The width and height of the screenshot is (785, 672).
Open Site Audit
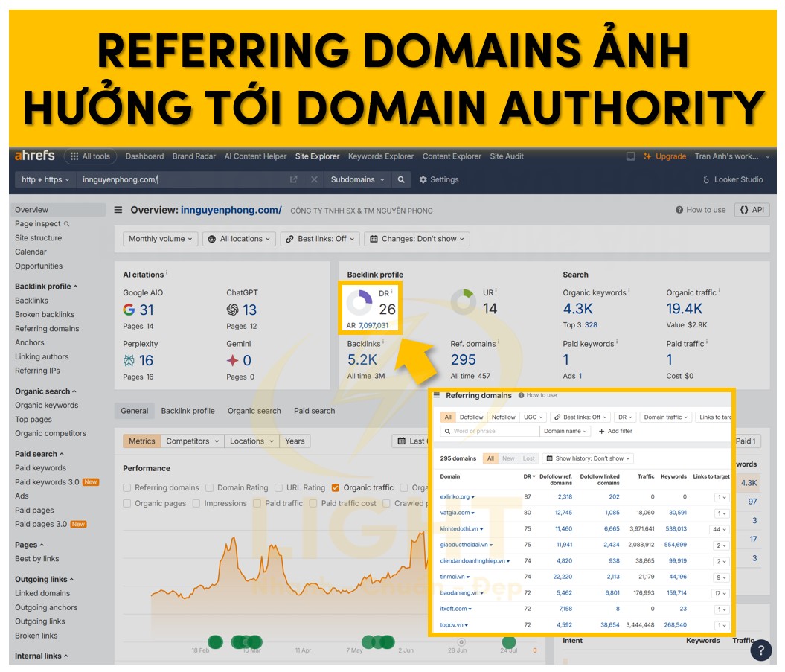(x=507, y=156)
